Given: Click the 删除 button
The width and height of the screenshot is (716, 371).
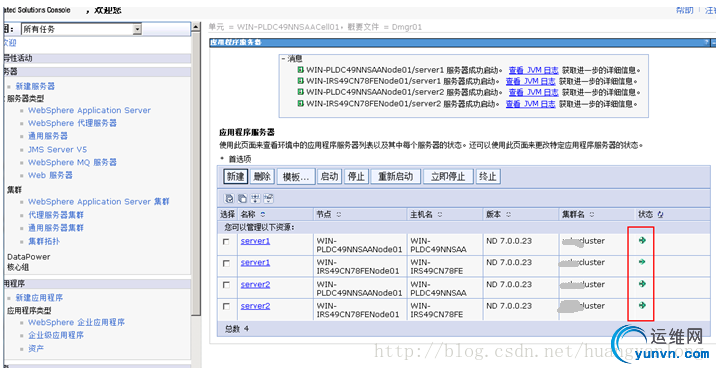Looking at the screenshot, I should (x=262, y=176).
